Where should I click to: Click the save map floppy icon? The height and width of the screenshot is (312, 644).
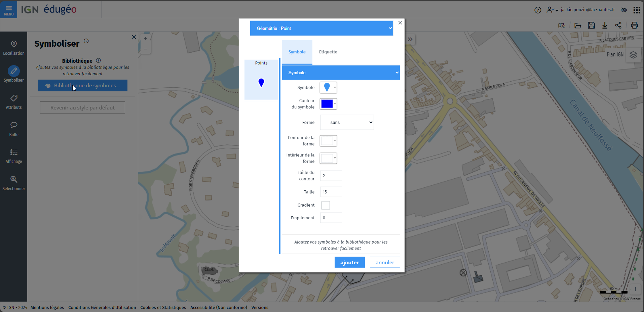pyautogui.click(x=591, y=25)
